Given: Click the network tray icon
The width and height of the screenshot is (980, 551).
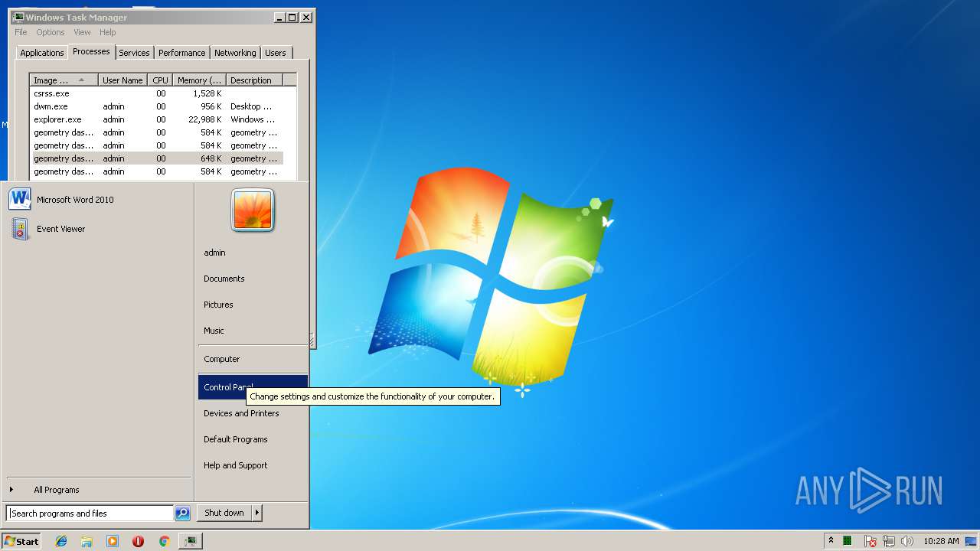Looking at the screenshot, I should 889,541.
